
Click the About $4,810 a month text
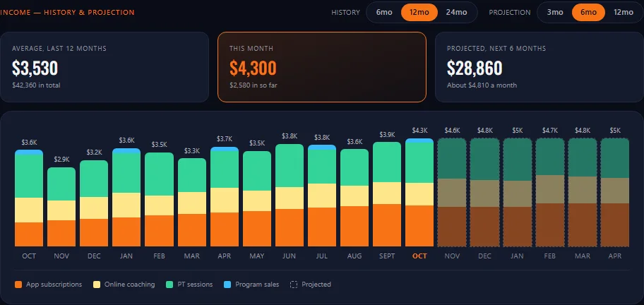[482, 85]
